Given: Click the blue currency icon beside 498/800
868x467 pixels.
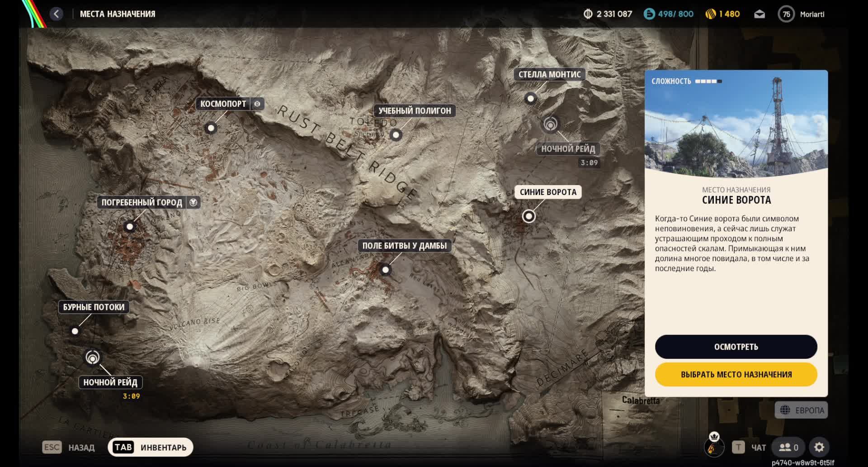Looking at the screenshot, I should (x=649, y=14).
